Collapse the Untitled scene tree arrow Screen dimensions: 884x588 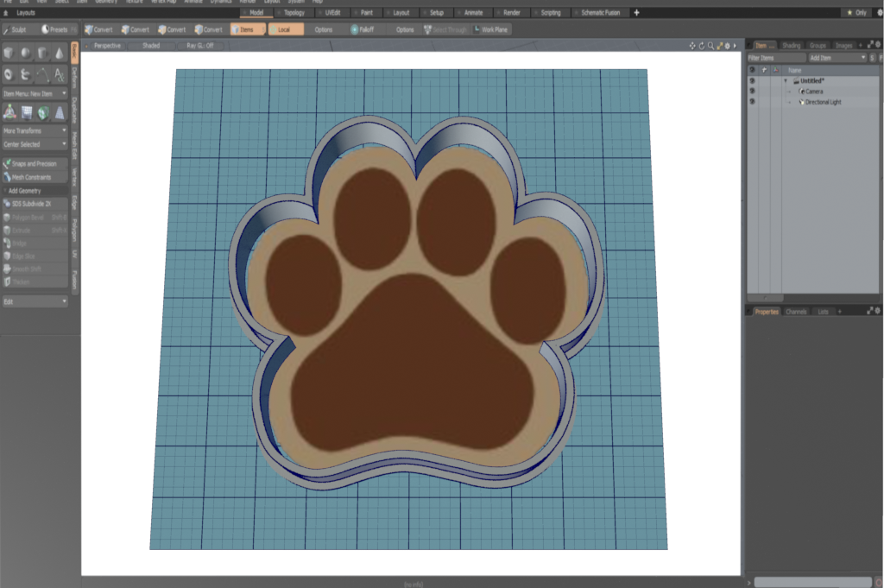(x=786, y=80)
